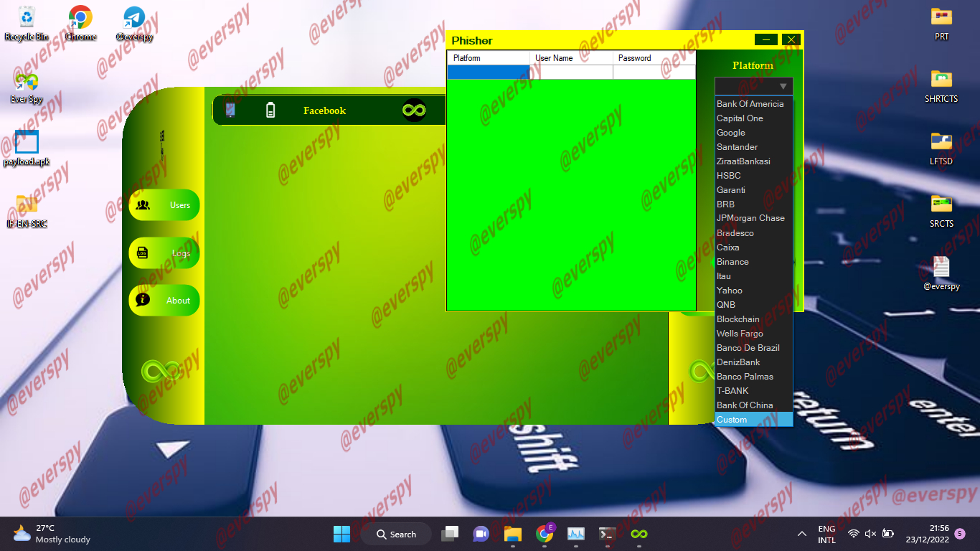This screenshot has height=551, width=980.
Task: Choose DenizBank in the dropdown list
Action: point(753,362)
